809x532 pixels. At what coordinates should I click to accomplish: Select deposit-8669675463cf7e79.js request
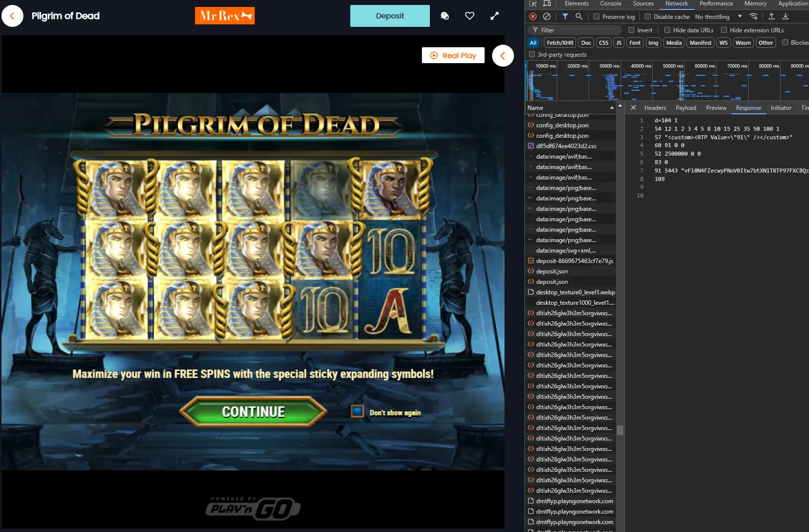coord(571,261)
